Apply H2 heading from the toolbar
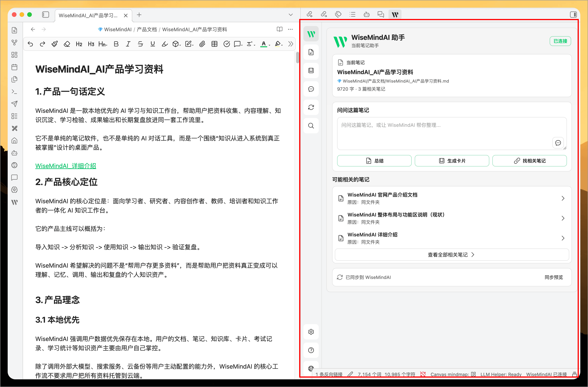 pos(79,44)
